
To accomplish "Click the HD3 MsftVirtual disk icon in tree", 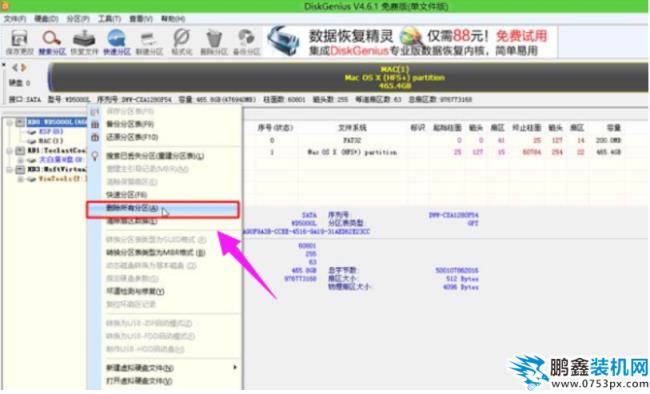I will [x=20, y=169].
